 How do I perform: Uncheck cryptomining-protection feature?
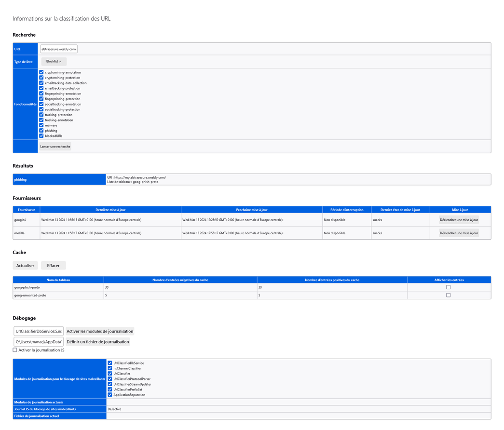[x=41, y=78]
